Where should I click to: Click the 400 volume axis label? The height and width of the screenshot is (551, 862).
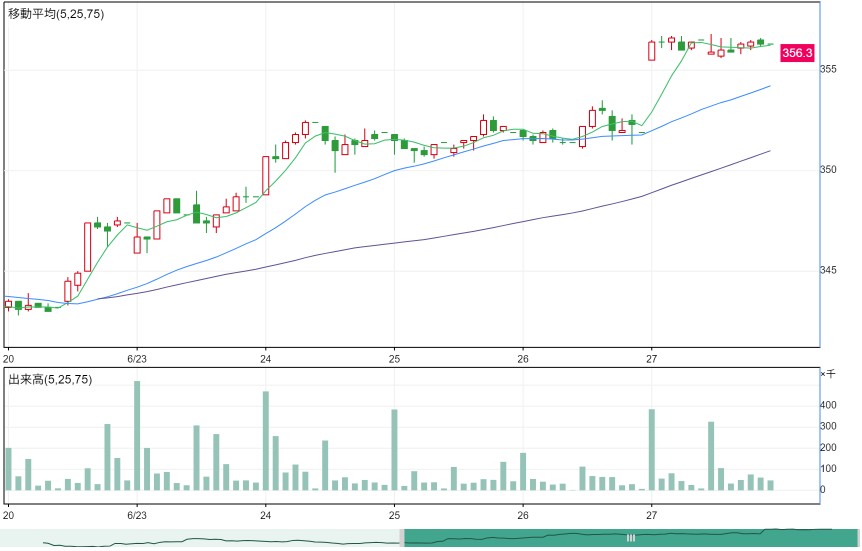coord(828,405)
